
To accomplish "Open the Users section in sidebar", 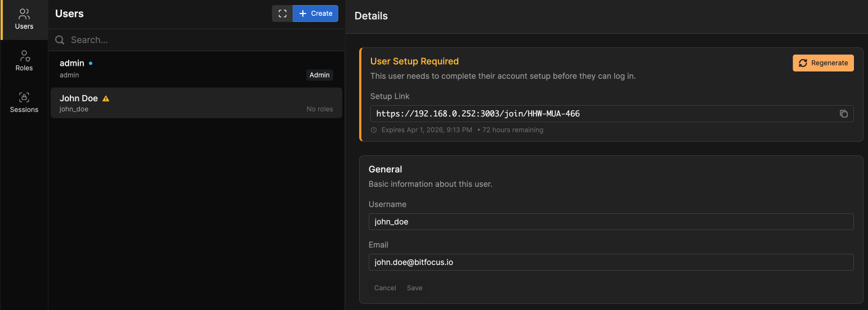I will (24, 20).
